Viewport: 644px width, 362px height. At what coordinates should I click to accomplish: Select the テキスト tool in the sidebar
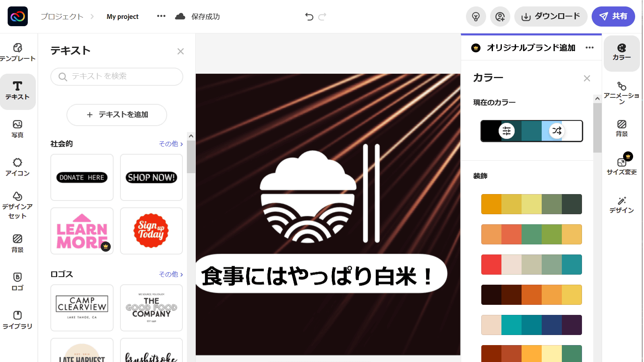click(18, 91)
